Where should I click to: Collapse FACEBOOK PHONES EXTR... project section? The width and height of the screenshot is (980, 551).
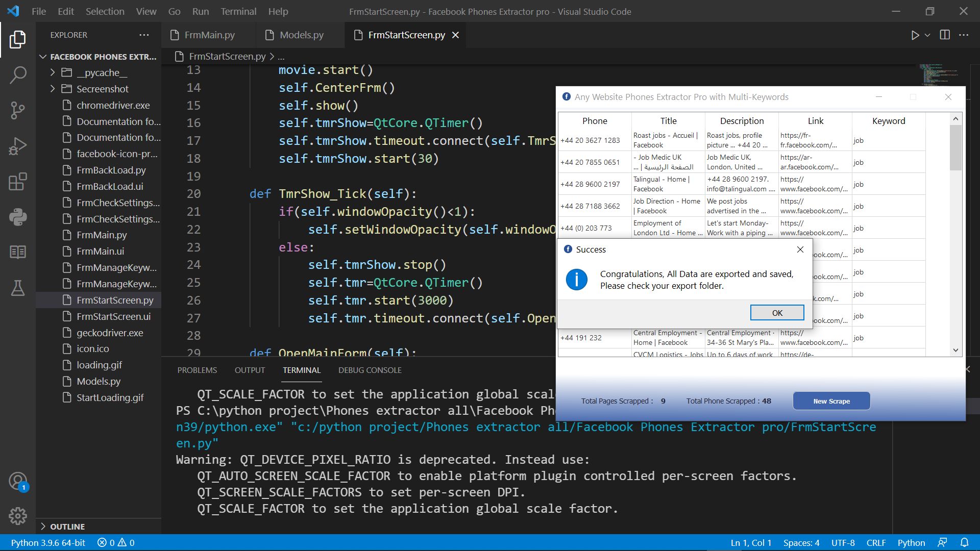pos(100,57)
